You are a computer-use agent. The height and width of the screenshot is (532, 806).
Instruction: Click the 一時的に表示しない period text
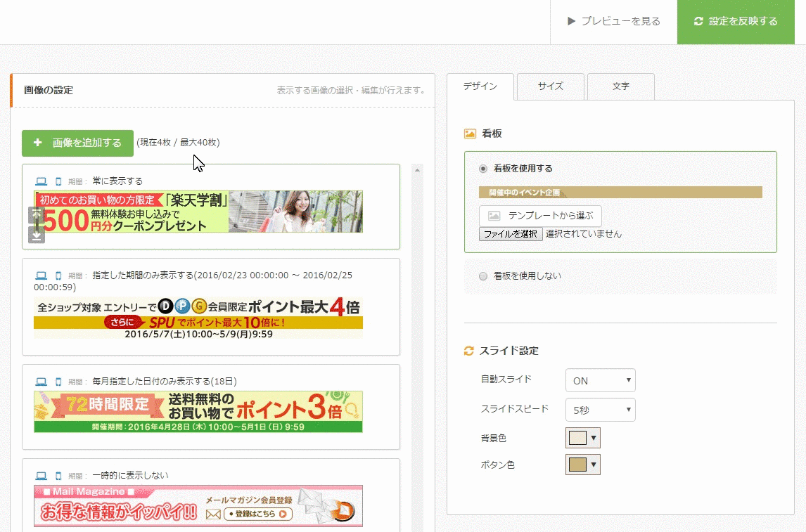click(x=131, y=476)
